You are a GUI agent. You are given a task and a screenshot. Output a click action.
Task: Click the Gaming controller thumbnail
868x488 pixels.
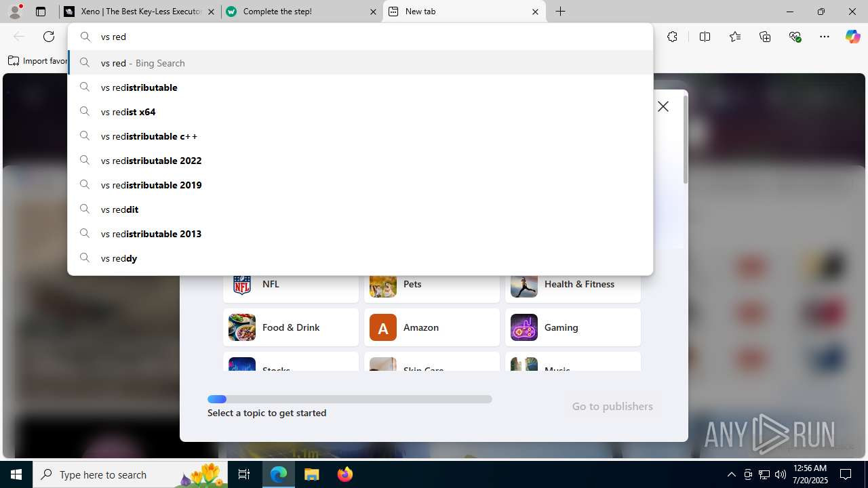pos(524,327)
